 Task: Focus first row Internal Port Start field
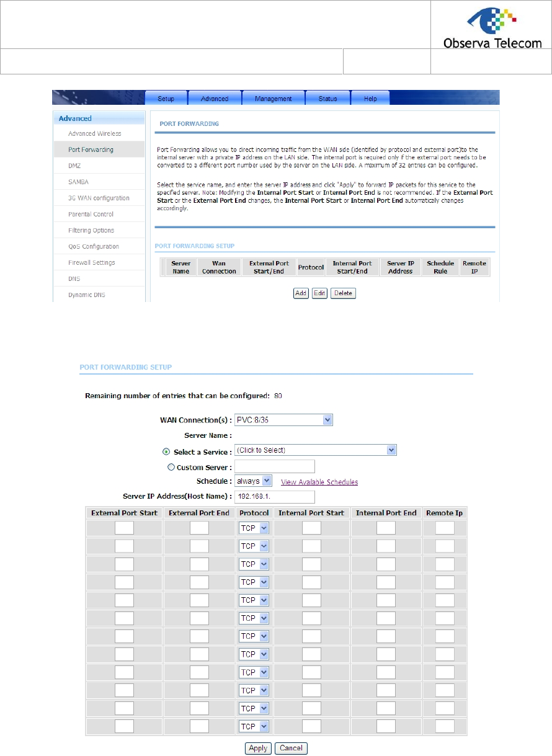(x=311, y=528)
